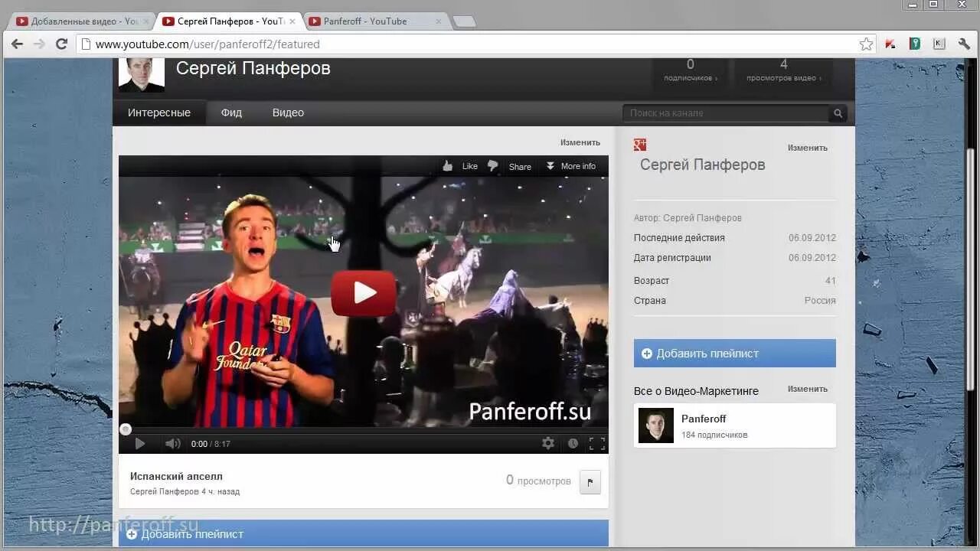
Task: Click the channel search field
Action: [726, 113]
